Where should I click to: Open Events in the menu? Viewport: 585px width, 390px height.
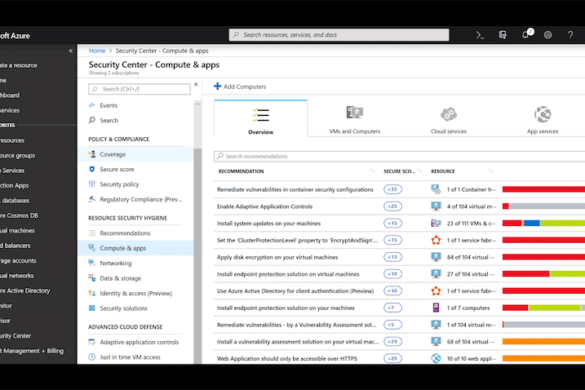tap(109, 106)
